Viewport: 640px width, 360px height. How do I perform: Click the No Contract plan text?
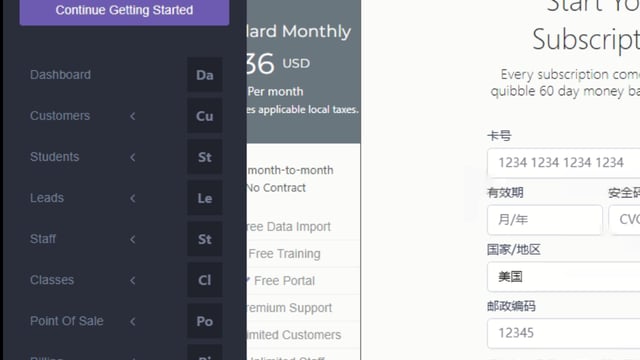tap(276, 188)
